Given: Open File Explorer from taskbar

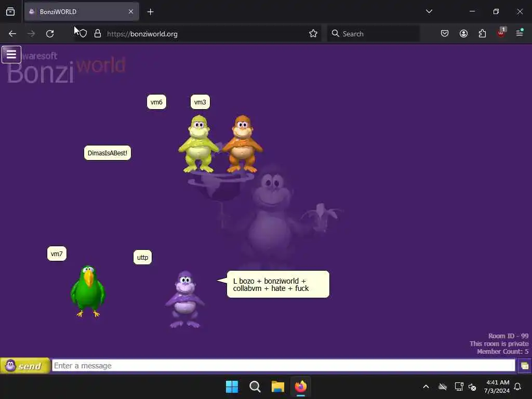Looking at the screenshot, I should [x=277, y=387].
